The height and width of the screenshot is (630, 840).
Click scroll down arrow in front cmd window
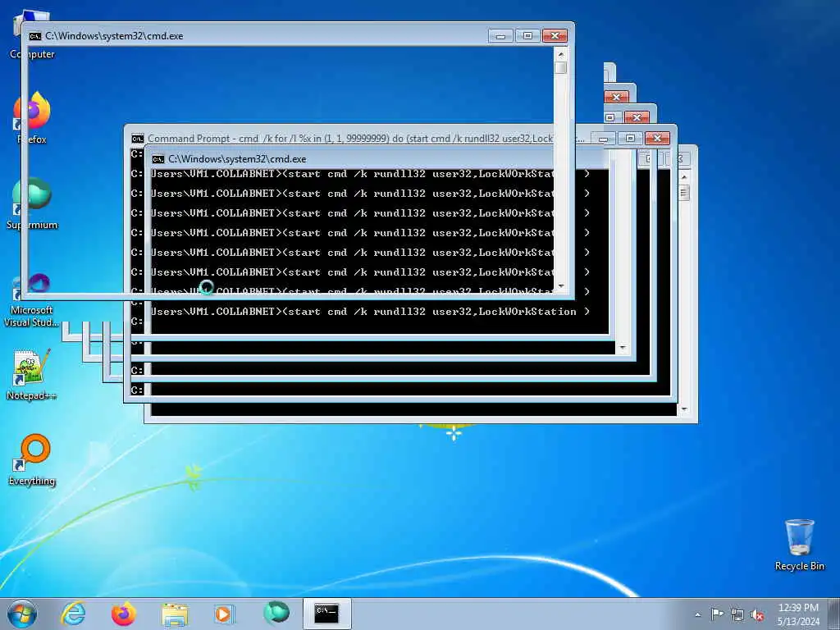[x=561, y=286]
